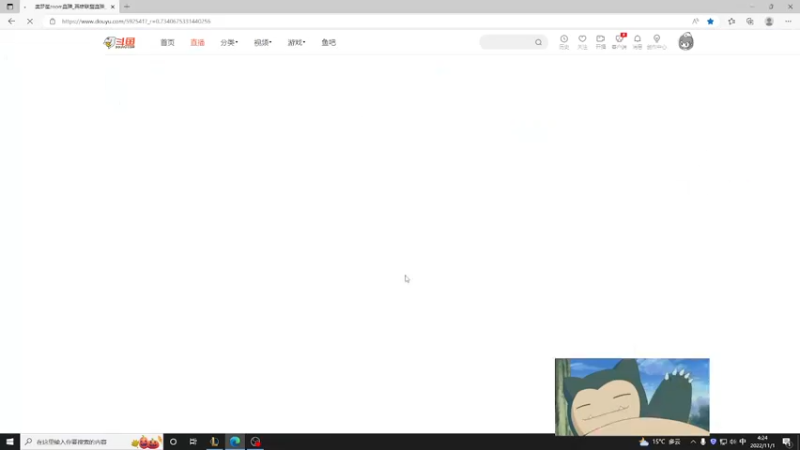Viewport: 800px width, 450px height.
Task: Close the current Douyu browser tab
Action: (x=112, y=7)
